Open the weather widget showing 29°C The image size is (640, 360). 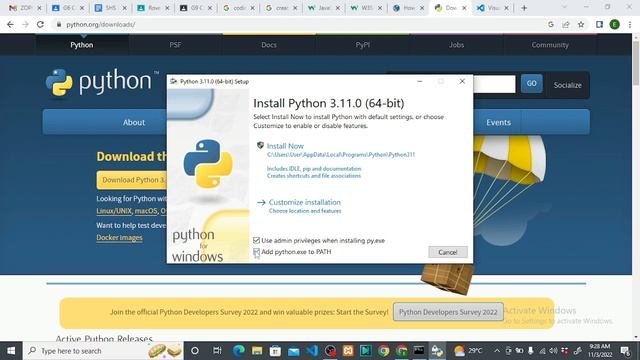469,351
